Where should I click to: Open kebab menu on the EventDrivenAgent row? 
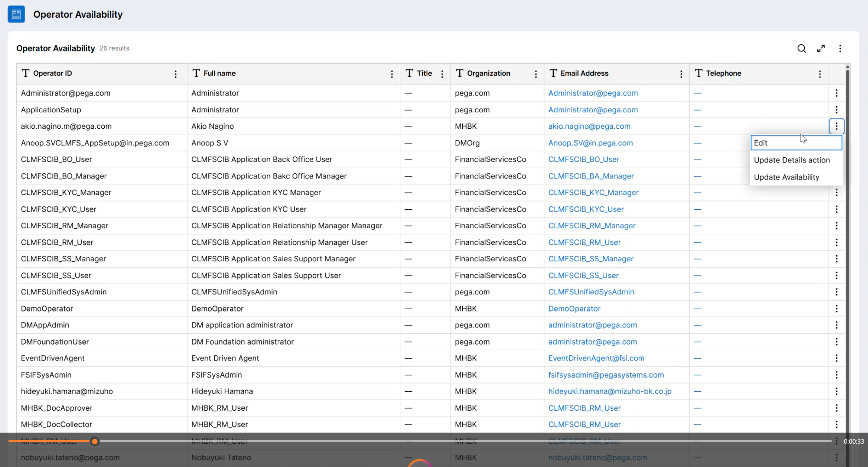tap(836, 358)
